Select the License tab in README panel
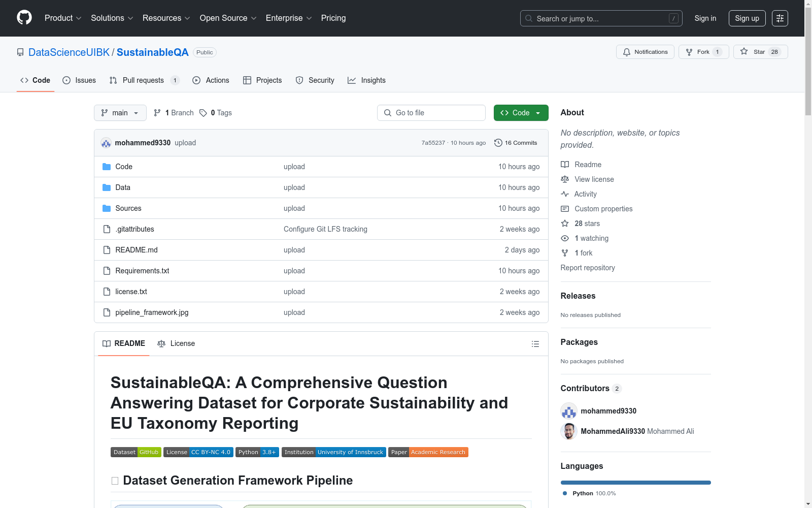Viewport: 812px width, 508px height. tap(176, 344)
